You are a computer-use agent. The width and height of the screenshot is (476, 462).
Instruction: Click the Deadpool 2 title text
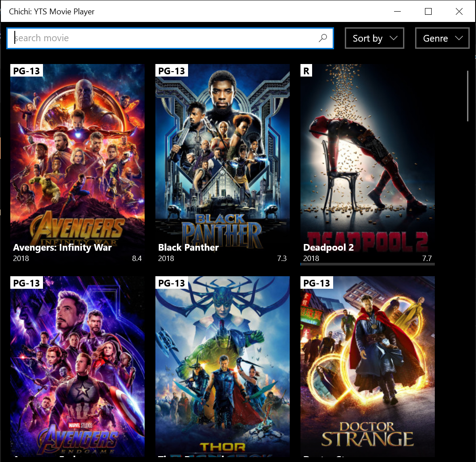point(329,248)
